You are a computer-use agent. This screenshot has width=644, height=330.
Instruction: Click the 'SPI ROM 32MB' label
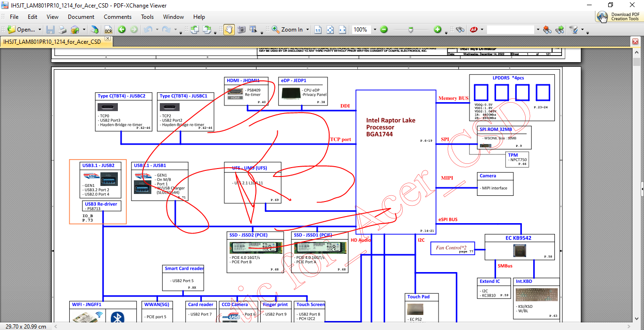click(x=495, y=129)
